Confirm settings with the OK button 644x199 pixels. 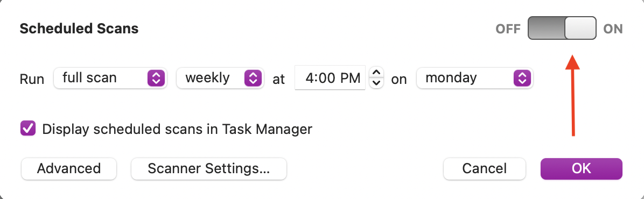[x=581, y=169]
